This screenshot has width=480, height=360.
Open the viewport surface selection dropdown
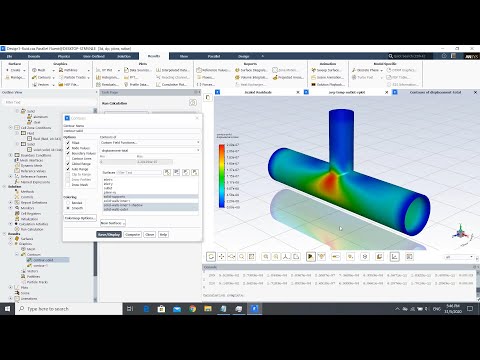(459, 257)
